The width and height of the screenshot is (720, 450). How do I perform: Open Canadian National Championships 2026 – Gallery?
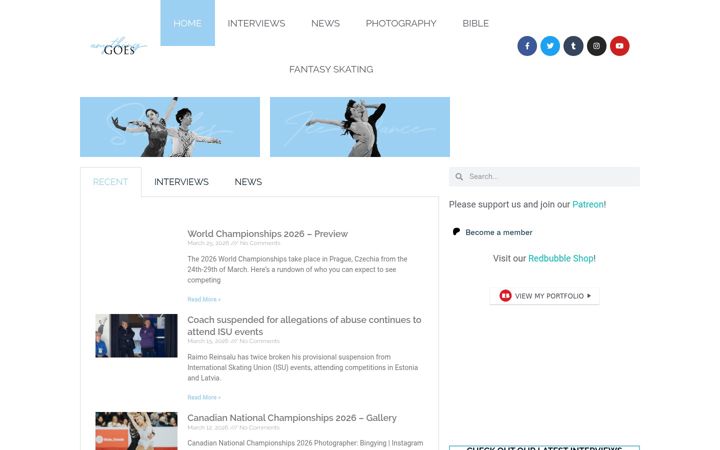[x=292, y=418]
